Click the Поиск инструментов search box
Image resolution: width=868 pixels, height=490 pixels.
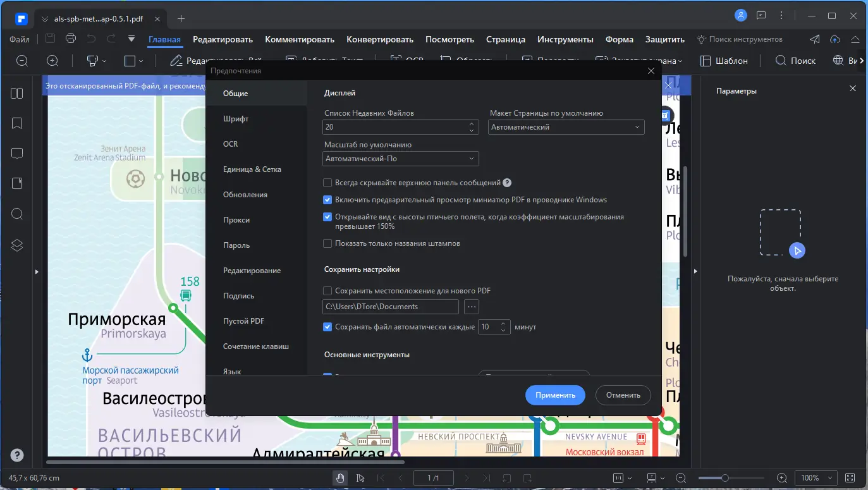tap(740, 39)
